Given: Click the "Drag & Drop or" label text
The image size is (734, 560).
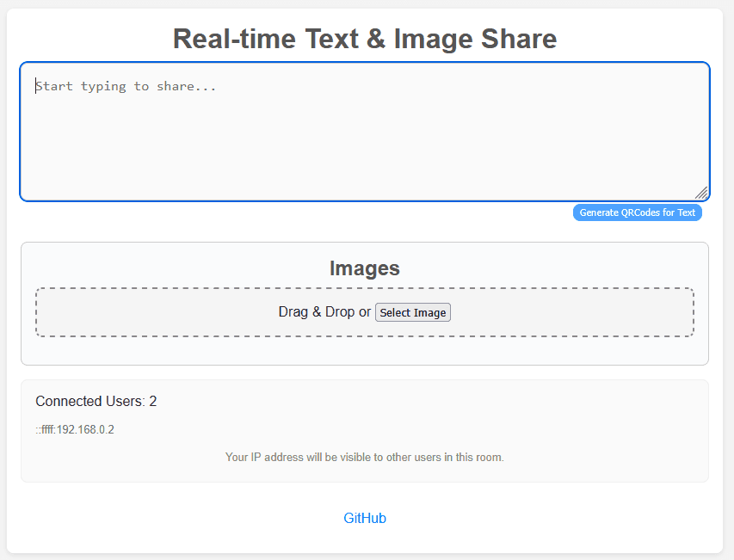Looking at the screenshot, I should 324,311.
